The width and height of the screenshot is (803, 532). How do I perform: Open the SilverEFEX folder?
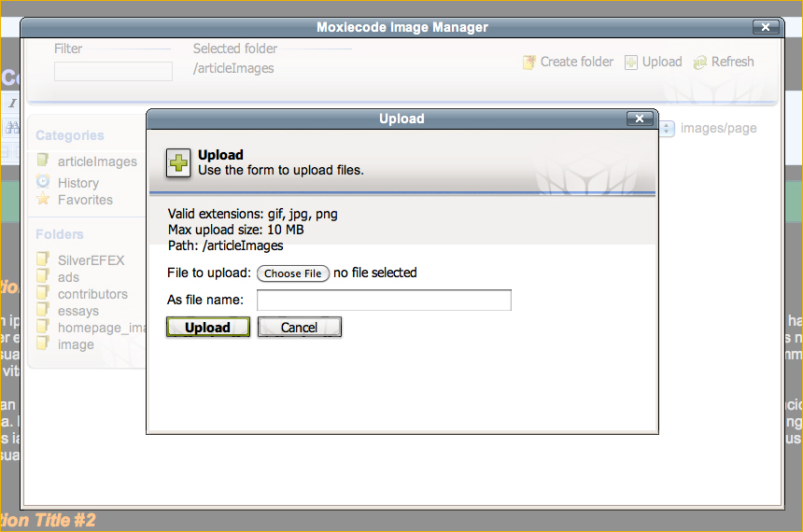(92, 260)
